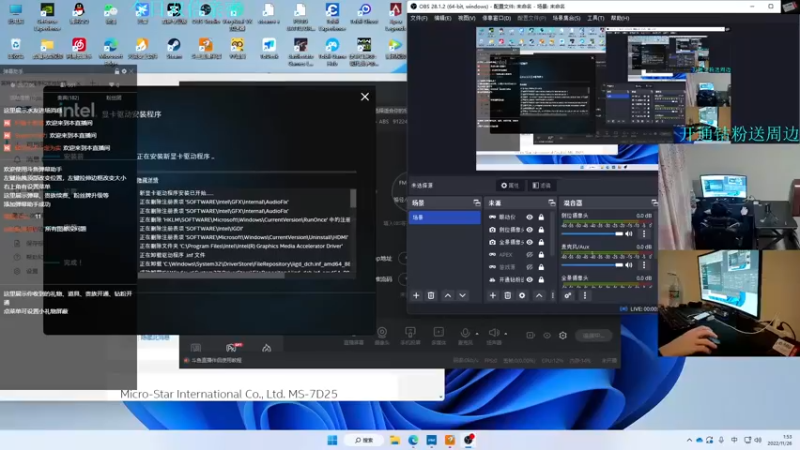Add a new source in OBS sources panel

pos(493,295)
